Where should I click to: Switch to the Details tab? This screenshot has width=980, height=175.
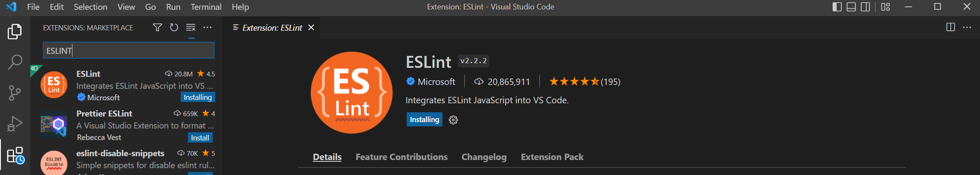[327, 157]
